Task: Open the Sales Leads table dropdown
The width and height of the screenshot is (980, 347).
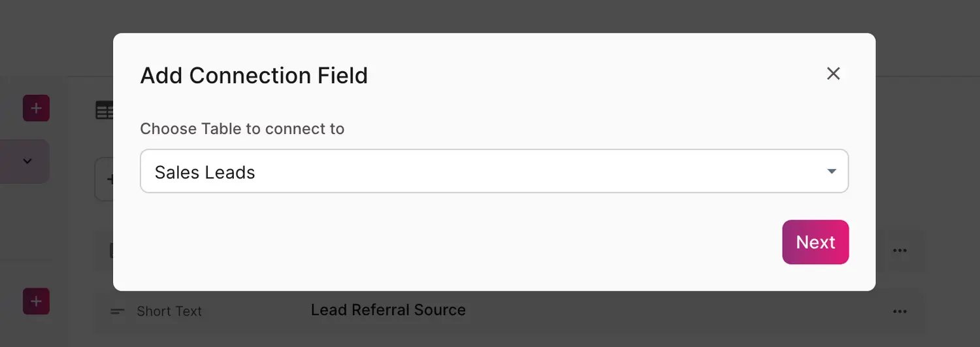Action: (494, 171)
